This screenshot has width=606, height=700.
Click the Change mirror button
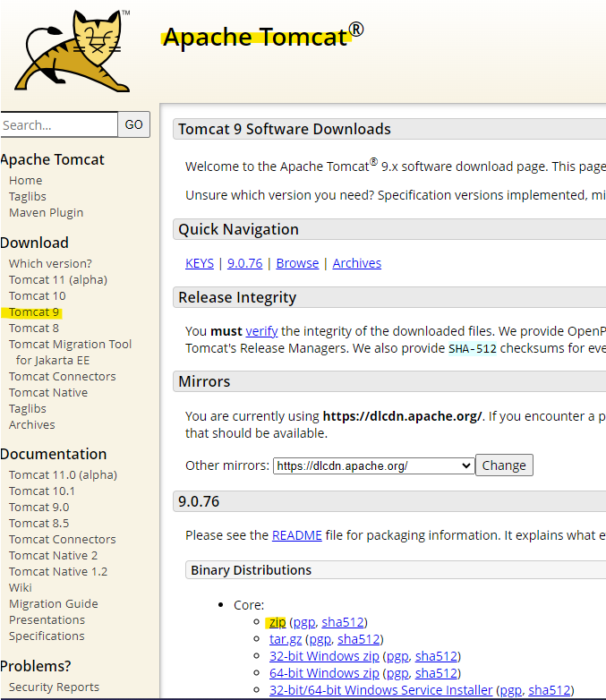pyautogui.click(x=504, y=465)
